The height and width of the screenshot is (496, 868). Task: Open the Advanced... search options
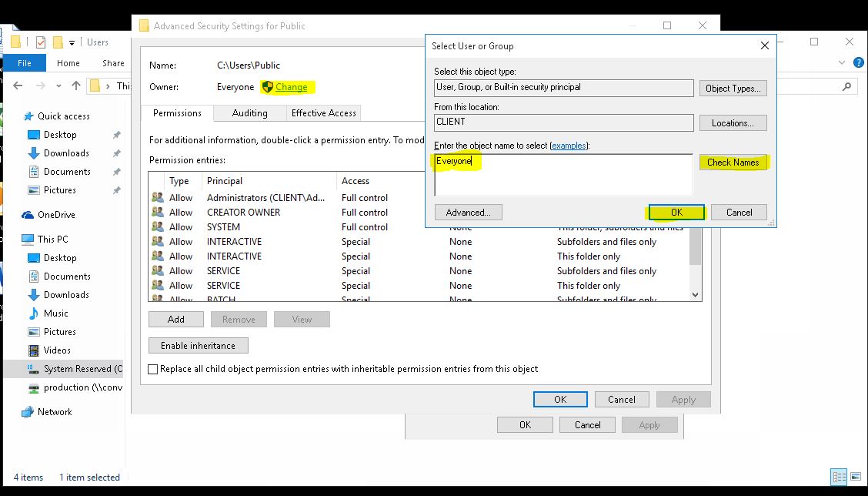click(x=469, y=213)
